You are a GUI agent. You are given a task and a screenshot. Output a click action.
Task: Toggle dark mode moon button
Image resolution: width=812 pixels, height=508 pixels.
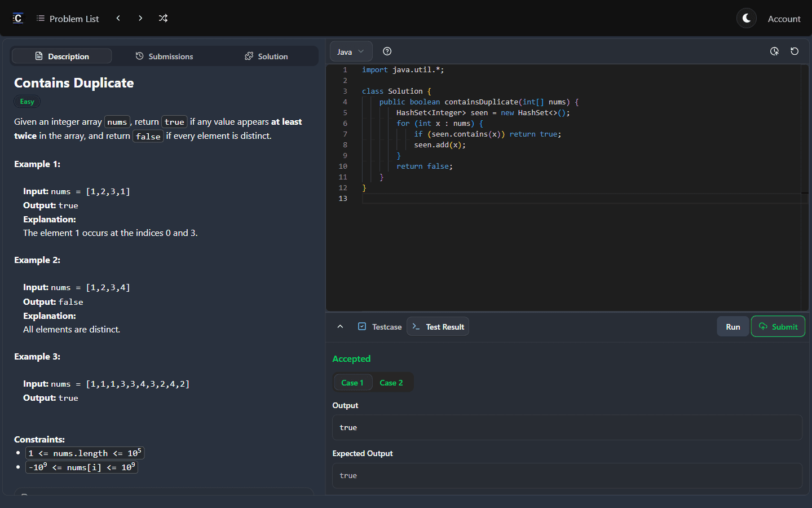747,18
